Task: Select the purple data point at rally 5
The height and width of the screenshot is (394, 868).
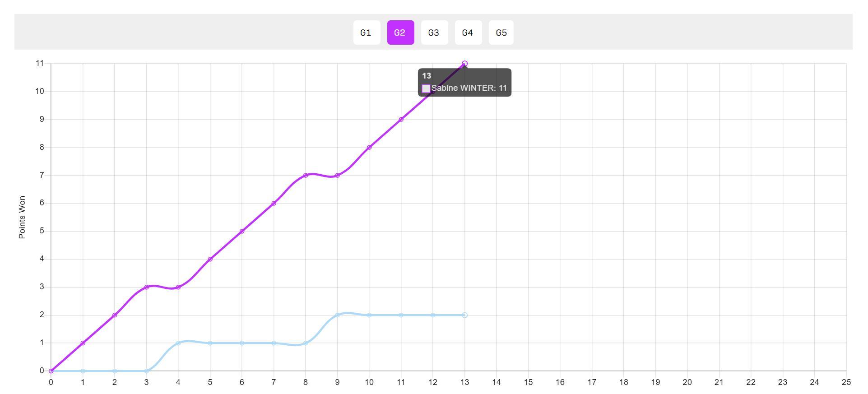Action: [210, 259]
